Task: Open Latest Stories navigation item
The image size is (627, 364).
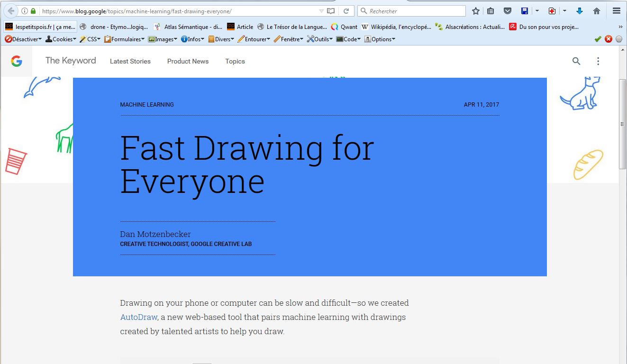Action: [x=130, y=61]
